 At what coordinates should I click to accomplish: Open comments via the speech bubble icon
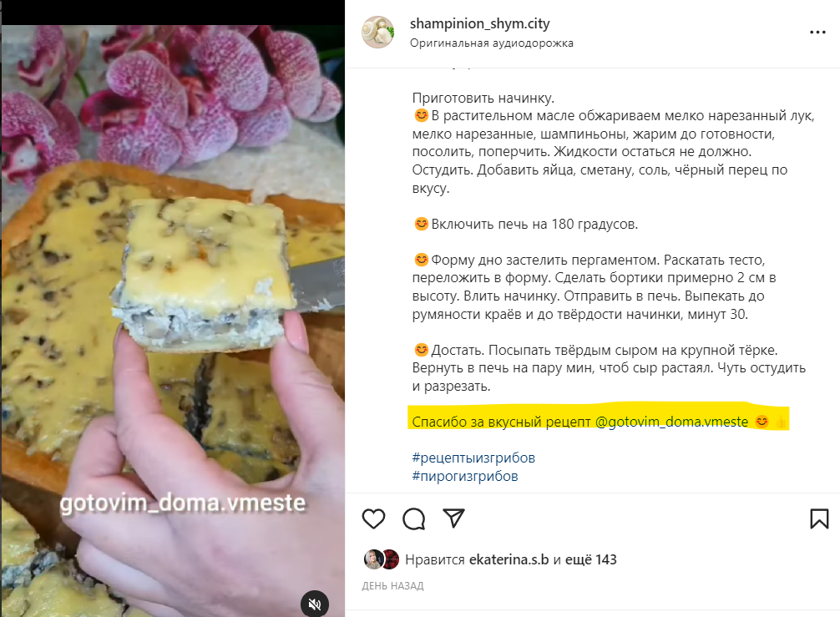tap(413, 518)
